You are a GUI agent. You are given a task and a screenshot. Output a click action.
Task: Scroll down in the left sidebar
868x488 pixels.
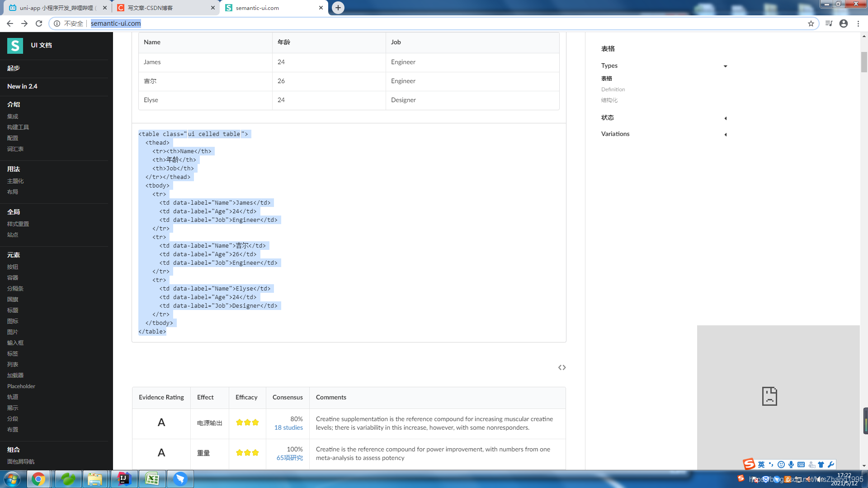[57, 462]
